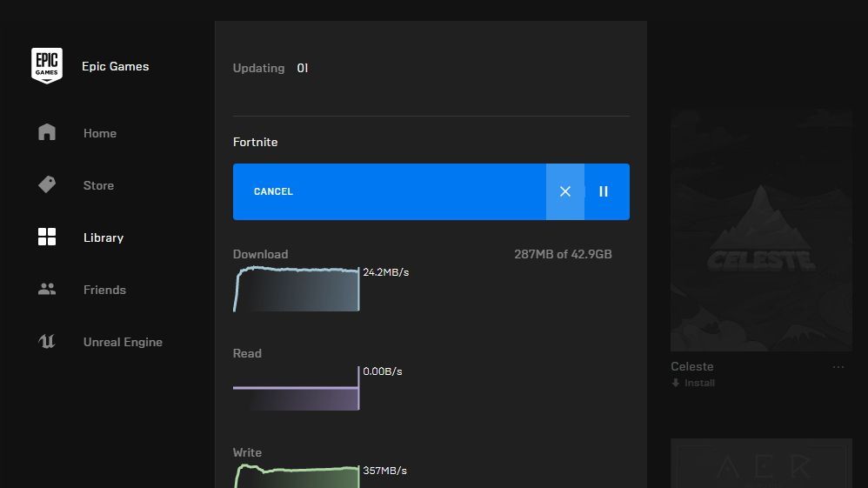
Task: Open the Unreal Engine menu item
Action: (123, 342)
